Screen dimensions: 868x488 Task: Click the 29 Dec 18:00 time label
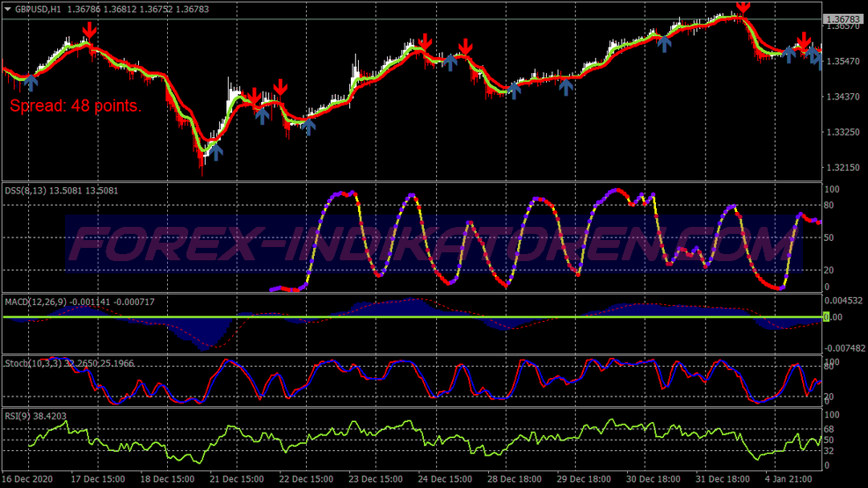pyautogui.click(x=584, y=479)
